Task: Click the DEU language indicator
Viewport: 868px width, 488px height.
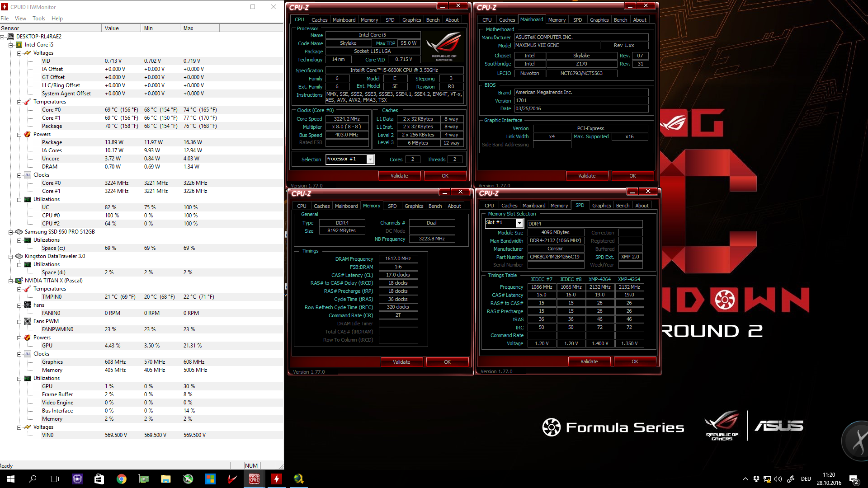Action: (x=806, y=479)
